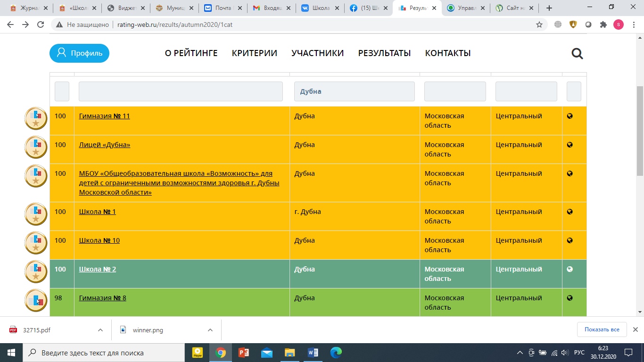644x362 pixels.
Task: Click the medal badge beside Школа № 2
Action: pyautogui.click(x=36, y=272)
